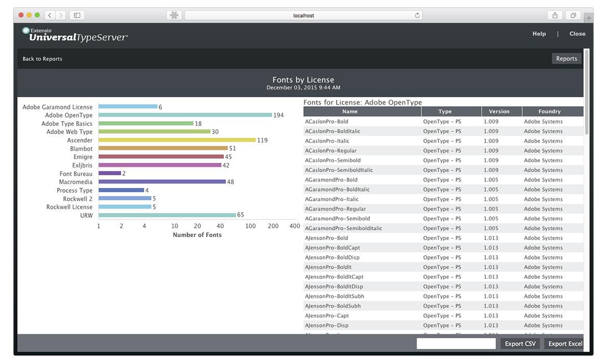This screenshot has width=607, height=364.
Task: Click the empty field beside Export CSV
Action: (x=456, y=344)
